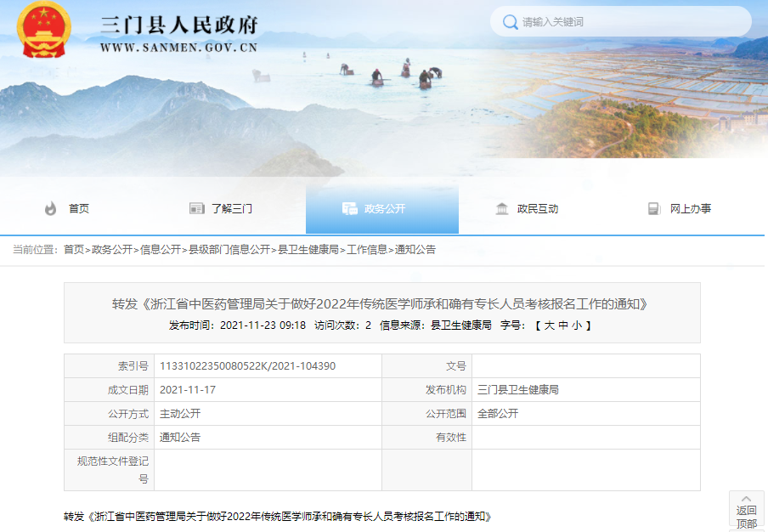Set font size to 中
Screen dimensions: 768x532
tap(563, 325)
